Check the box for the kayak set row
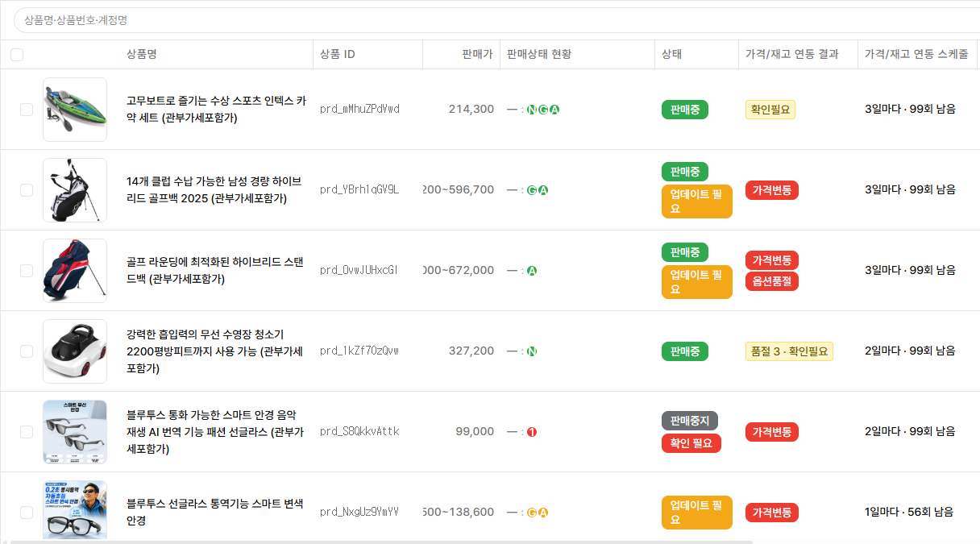 pyautogui.click(x=27, y=110)
